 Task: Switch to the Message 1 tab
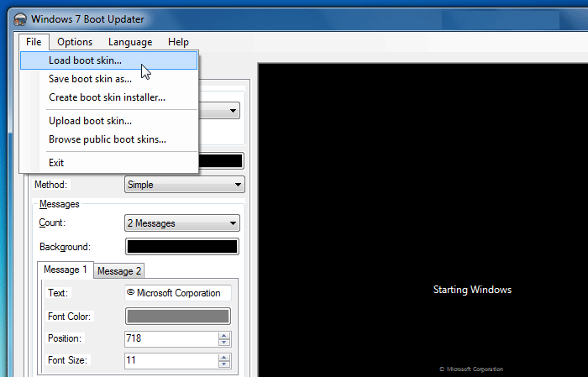pyautogui.click(x=66, y=270)
